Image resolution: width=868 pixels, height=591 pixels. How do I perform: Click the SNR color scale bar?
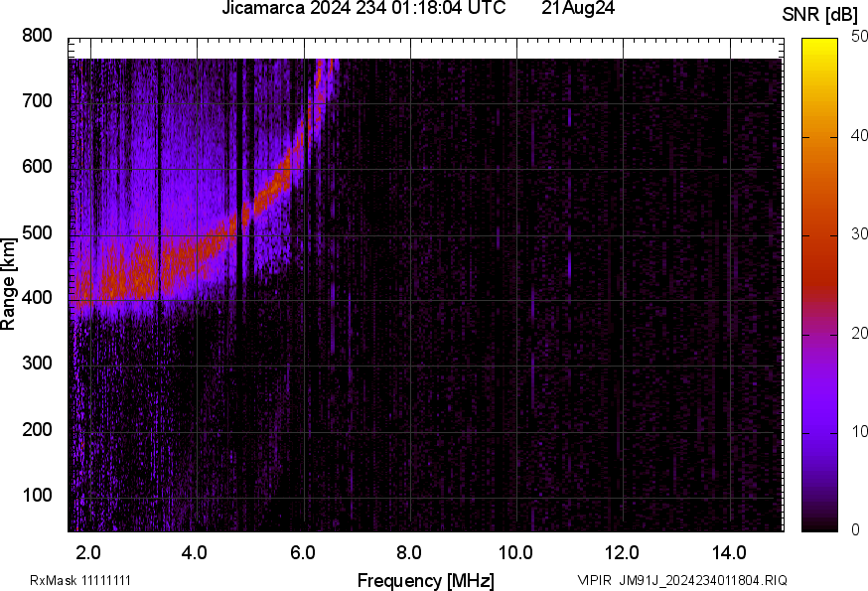[820, 285]
